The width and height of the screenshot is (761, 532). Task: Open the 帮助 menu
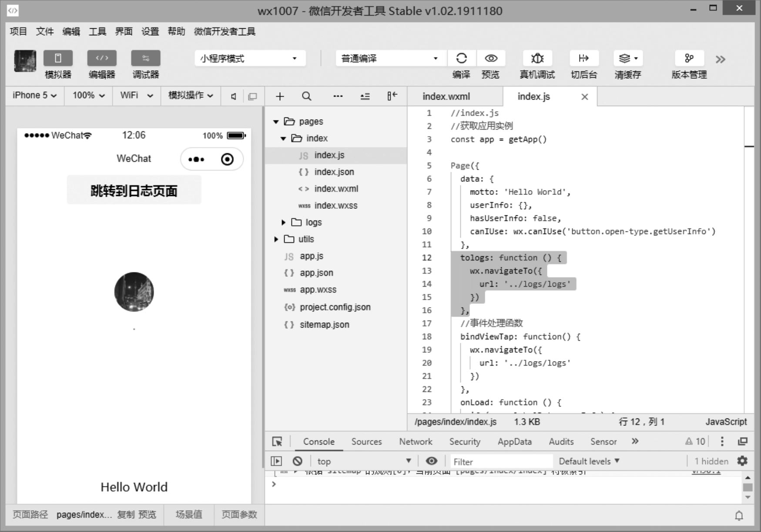coord(176,31)
